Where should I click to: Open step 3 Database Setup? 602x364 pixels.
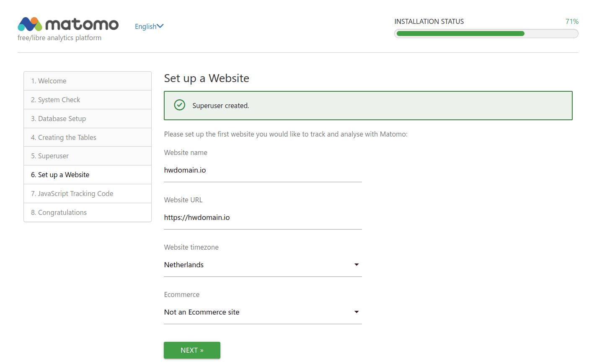[x=88, y=119]
